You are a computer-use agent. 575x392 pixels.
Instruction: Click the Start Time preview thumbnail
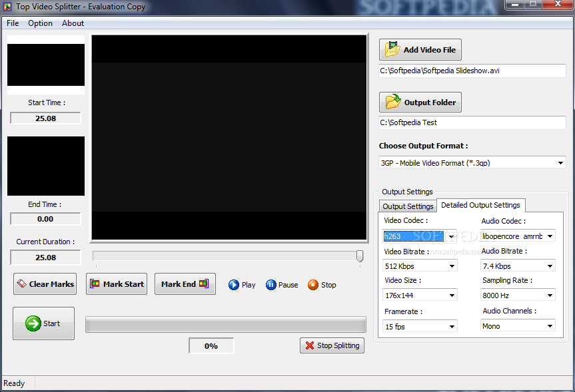click(46, 65)
